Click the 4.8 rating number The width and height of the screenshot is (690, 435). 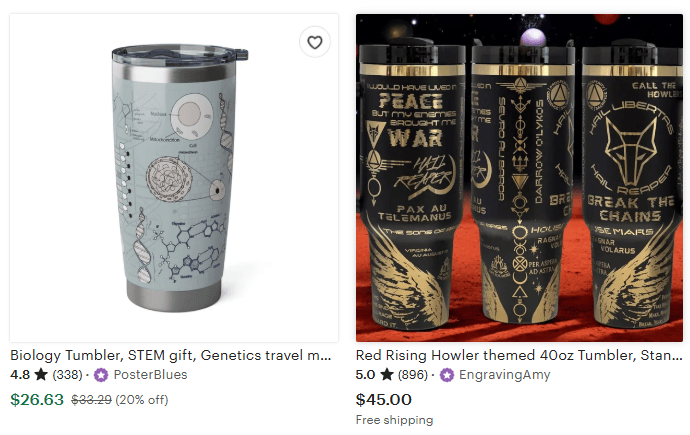pyautogui.click(x=20, y=375)
